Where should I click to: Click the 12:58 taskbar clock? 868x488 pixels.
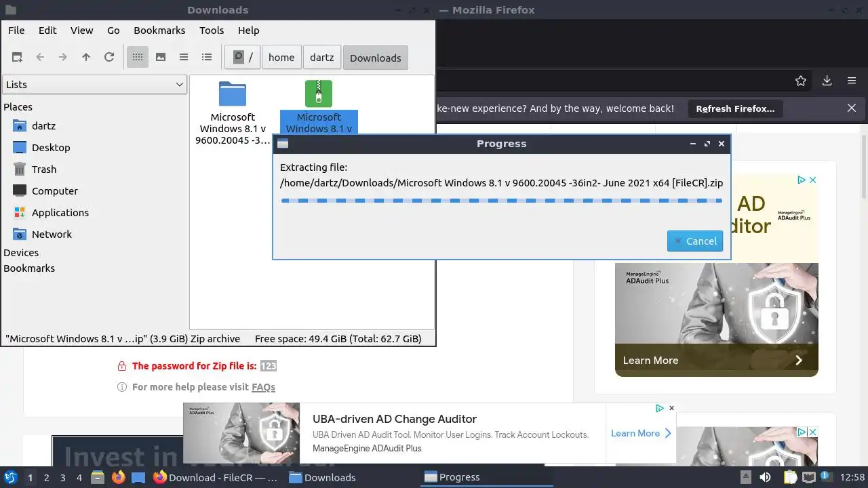(x=852, y=477)
